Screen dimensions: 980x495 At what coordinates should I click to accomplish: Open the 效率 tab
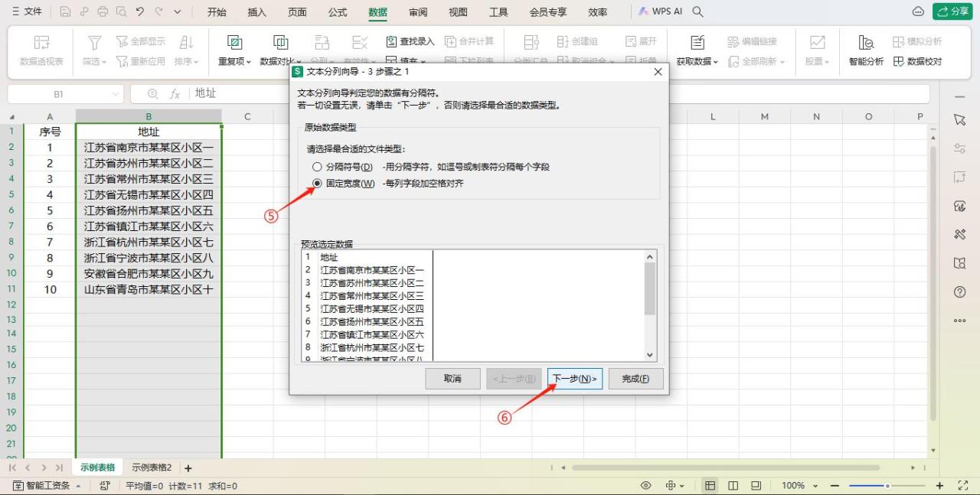click(x=598, y=12)
